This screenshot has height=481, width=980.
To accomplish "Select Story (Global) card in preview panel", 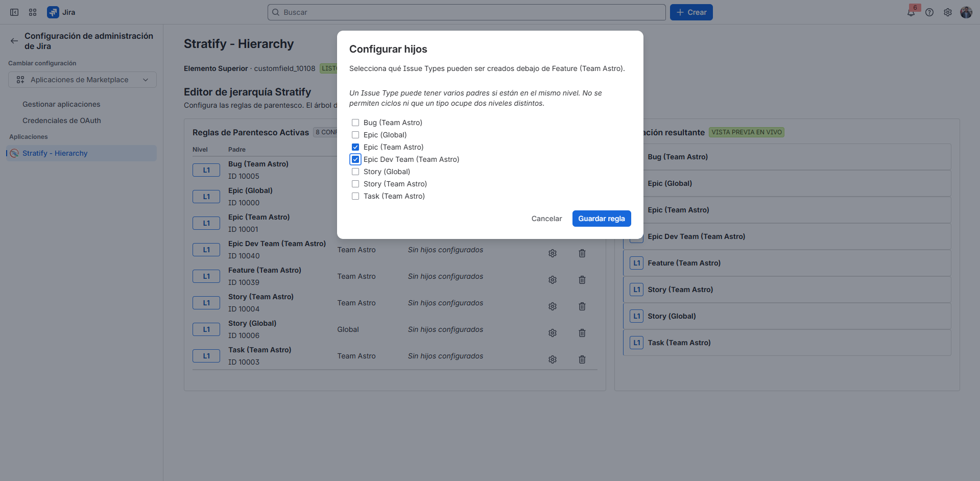I will tap(787, 316).
